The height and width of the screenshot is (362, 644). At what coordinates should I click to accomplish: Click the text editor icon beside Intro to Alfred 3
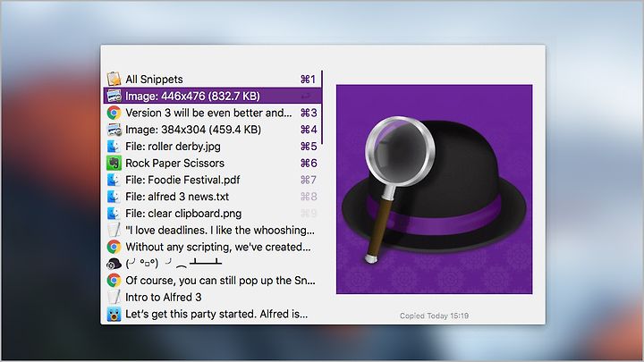pyautogui.click(x=114, y=297)
